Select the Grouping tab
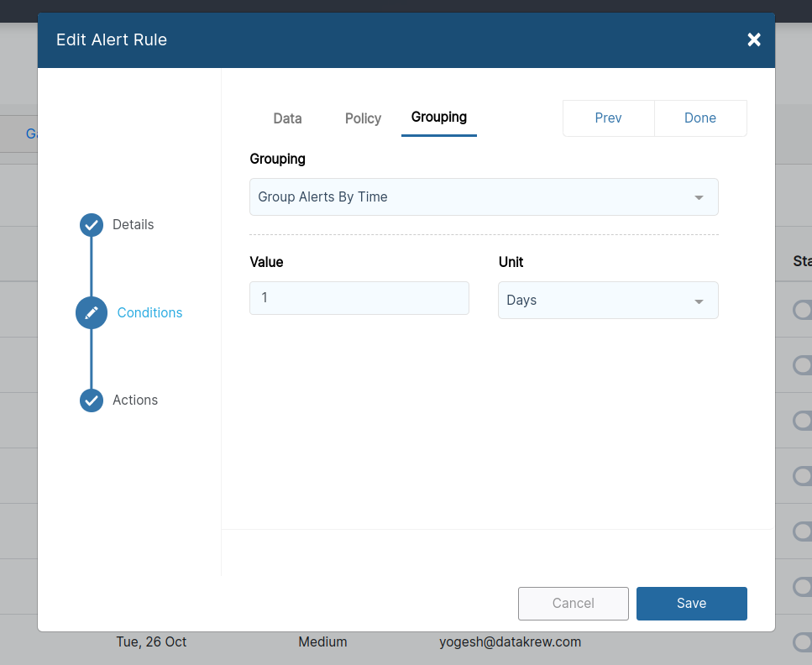 [438, 118]
